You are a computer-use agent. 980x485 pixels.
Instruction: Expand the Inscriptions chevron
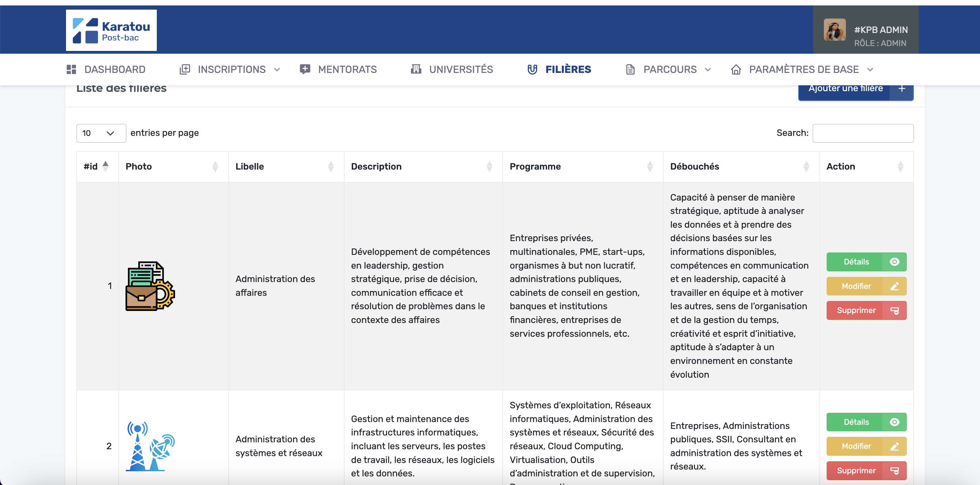coord(277,70)
